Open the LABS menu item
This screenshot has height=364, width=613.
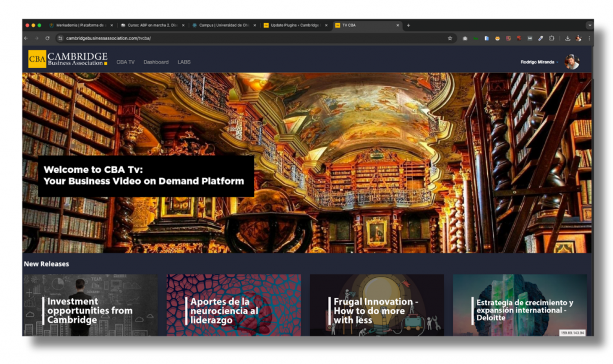click(x=184, y=62)
